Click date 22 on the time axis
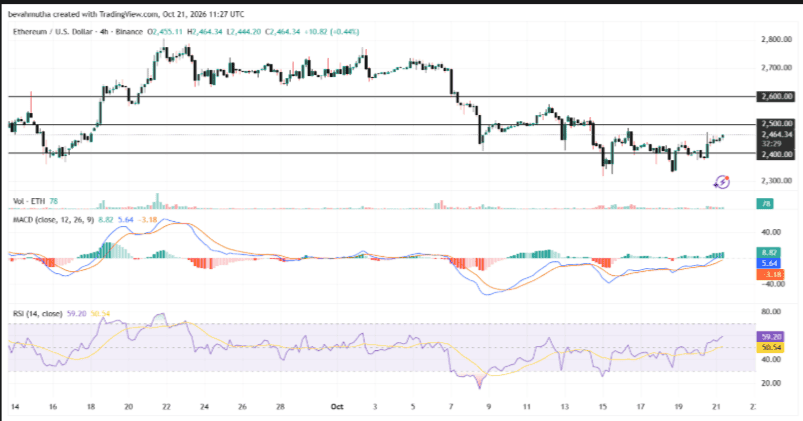This screenshot has width=803, height=421. coord(166,407)
